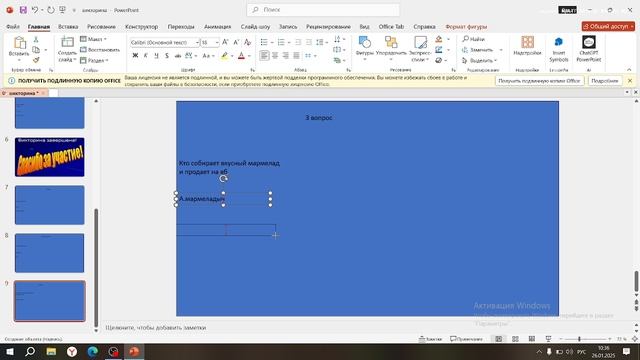Open Microsoft Edge on taskbar
Image resolution: width=640 pixels, height=360 pixels.
[x=93, y=351]
